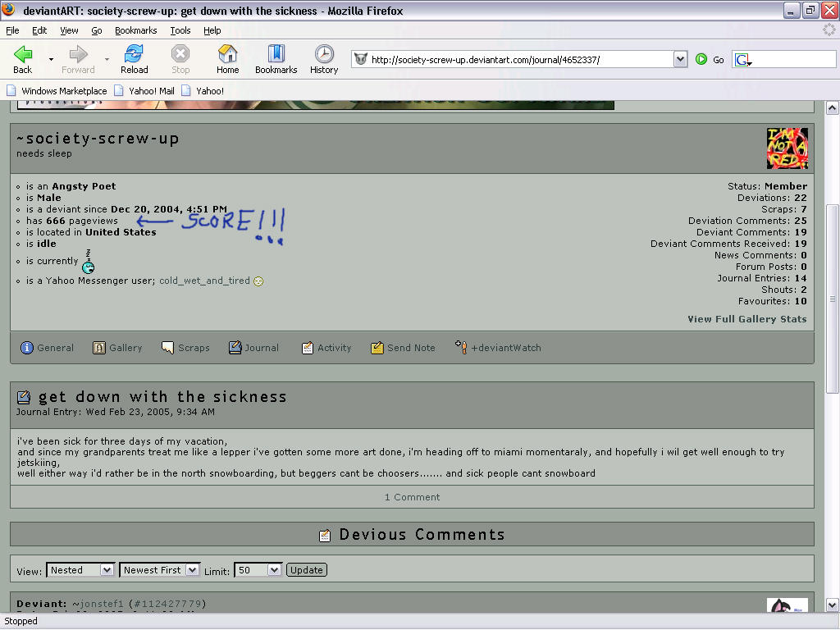Open the Bookmarks menu in menu bar

[x=136, y=30]
